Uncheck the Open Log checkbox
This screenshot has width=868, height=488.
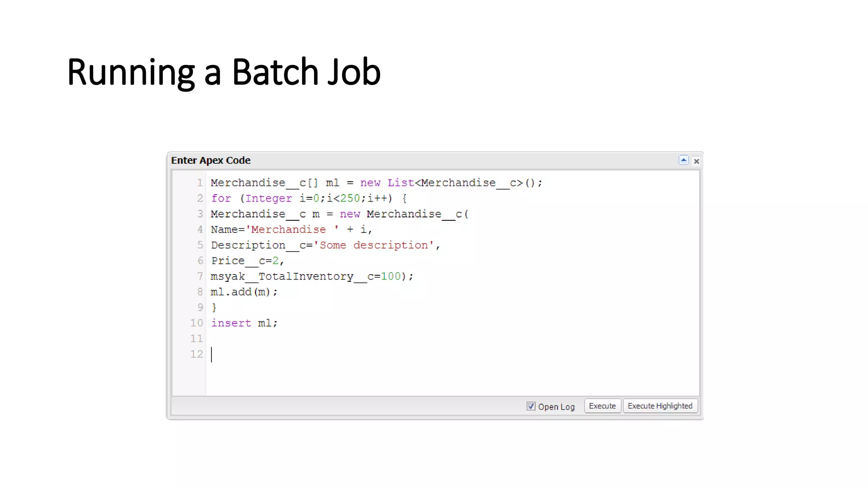click(x=531, y=406)
